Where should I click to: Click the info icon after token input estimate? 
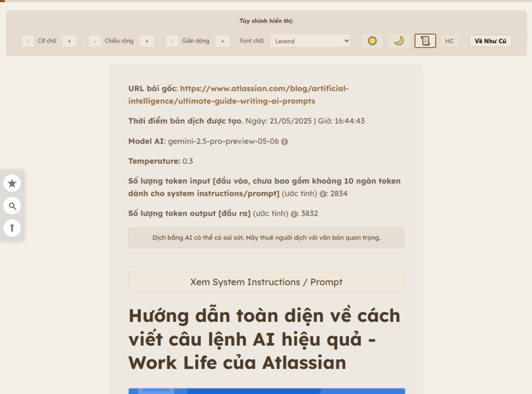323,194
